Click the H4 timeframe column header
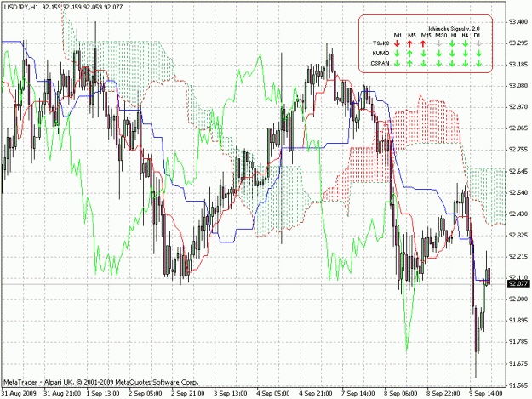This screenshot has height=399, width=532. pos(465,35)
